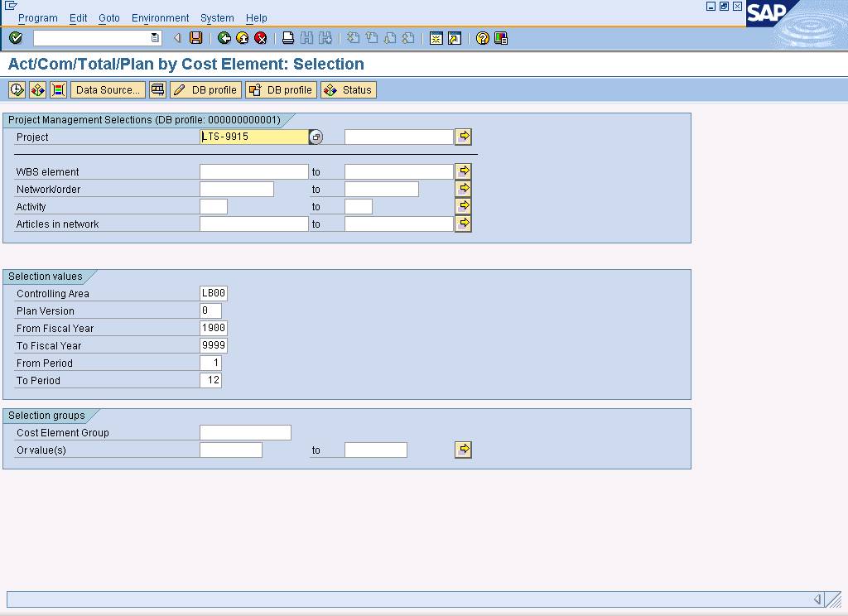Click the Last Page icon
The height and width of the screenshot is (616, 848).
[408, 38]
